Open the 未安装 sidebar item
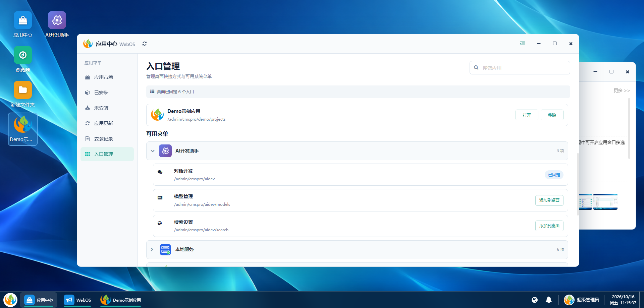Viewport: 644px width, 308px height. pos(107,108)
